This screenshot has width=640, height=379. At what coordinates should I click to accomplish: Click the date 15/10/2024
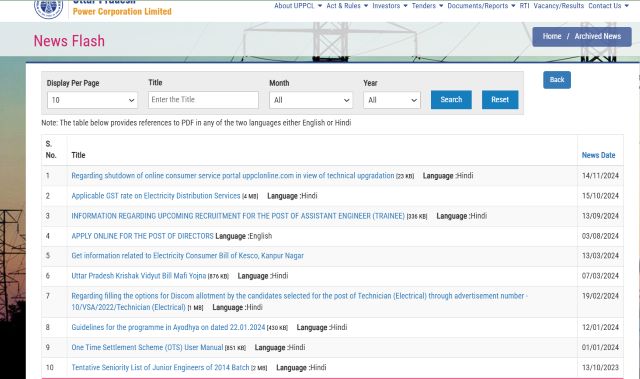pos(600,196)
